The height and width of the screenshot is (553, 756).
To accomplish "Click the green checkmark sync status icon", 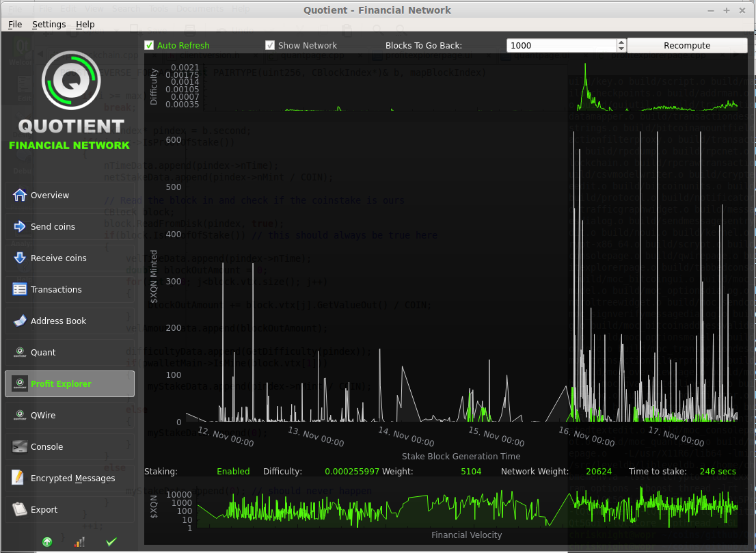I will pos(111,542).
